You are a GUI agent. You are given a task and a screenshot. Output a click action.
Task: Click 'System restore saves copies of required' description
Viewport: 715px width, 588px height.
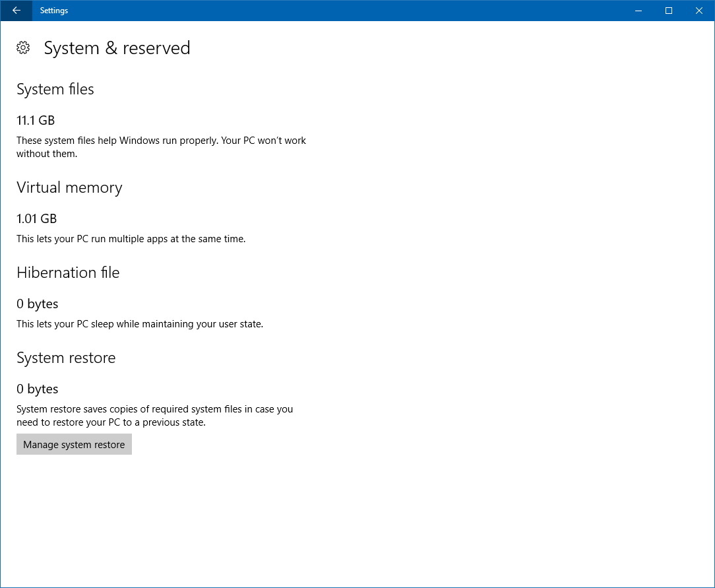click(x=154, y=416)
